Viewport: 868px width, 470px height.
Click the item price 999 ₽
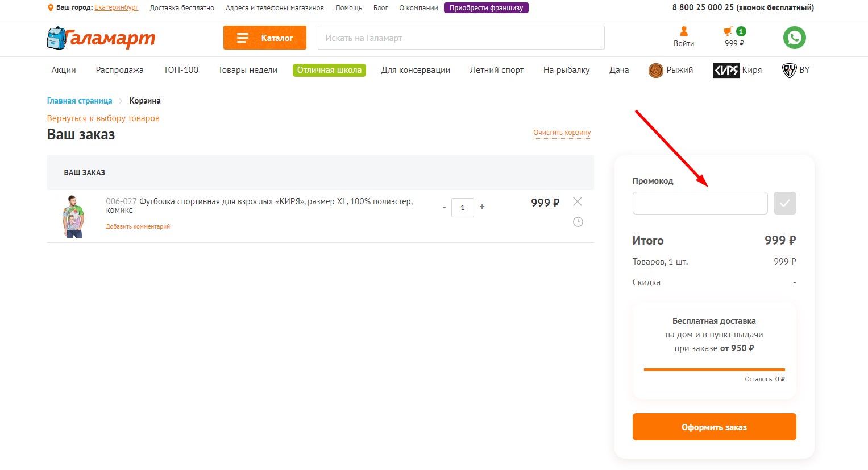coord(545,203)
